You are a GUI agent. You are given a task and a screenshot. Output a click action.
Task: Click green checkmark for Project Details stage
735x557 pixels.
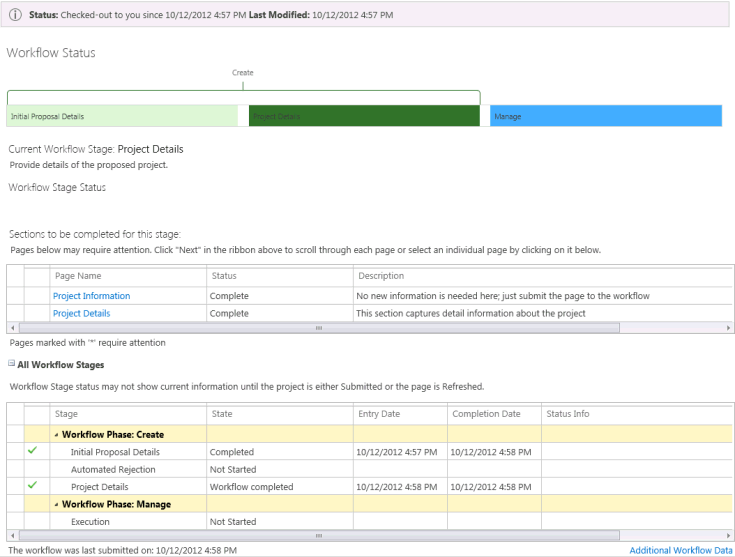pos(32,485)
